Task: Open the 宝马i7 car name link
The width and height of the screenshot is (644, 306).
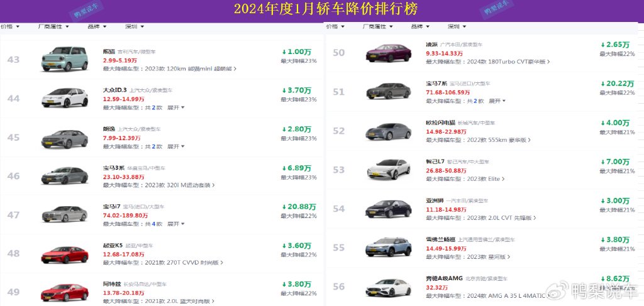Action: coord(112,206)
